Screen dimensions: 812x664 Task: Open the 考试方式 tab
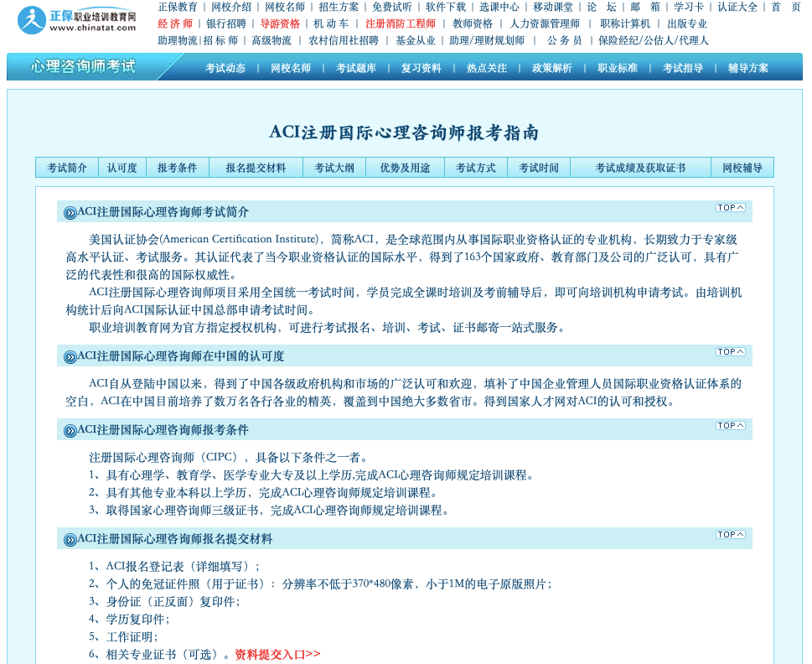coord(475,168)
